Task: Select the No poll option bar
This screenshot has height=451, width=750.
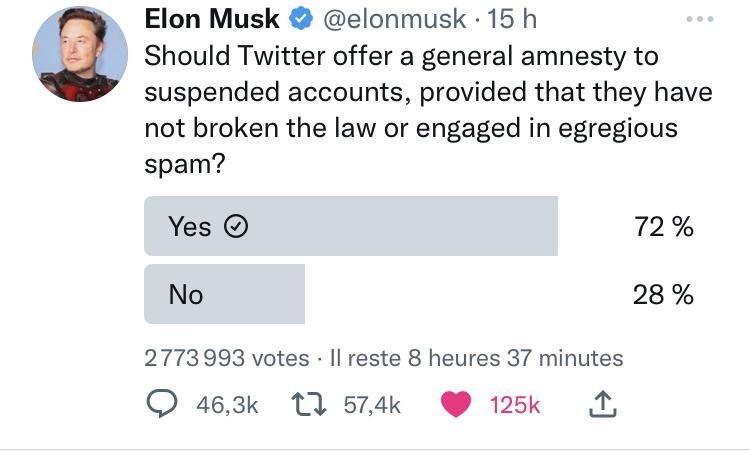Action: tap(224, 294)
